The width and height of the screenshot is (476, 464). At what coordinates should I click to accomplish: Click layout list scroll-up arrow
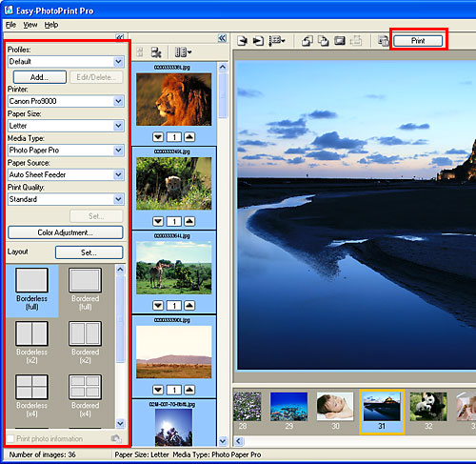(120, 270)
